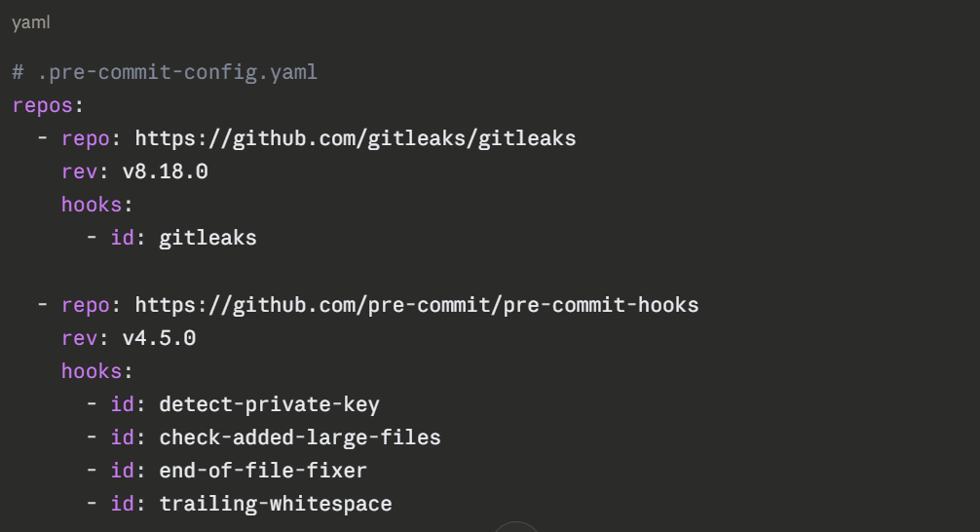Click the 'rev' key before v4.5.0
Image resolution: width=980 pixels, height=532 pixels.
click(x=79, y=338)
